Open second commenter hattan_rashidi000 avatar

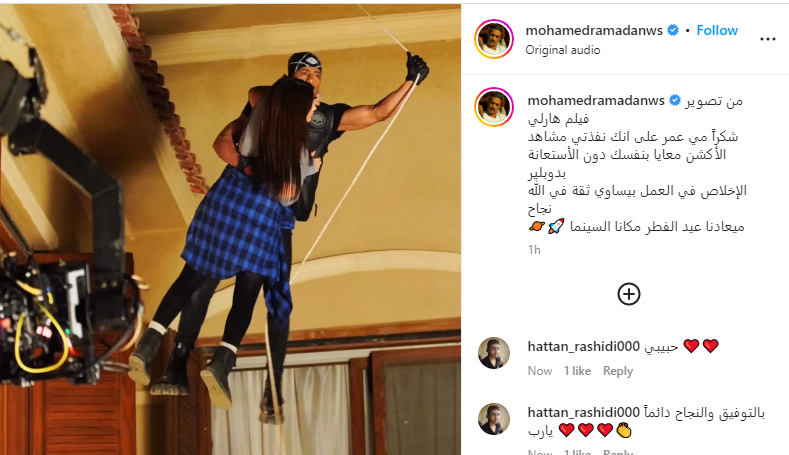point(494,419)
